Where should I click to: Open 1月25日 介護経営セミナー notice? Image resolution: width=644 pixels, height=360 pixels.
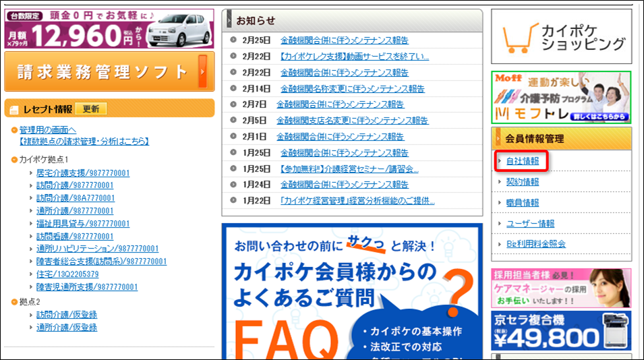[349, 169]
